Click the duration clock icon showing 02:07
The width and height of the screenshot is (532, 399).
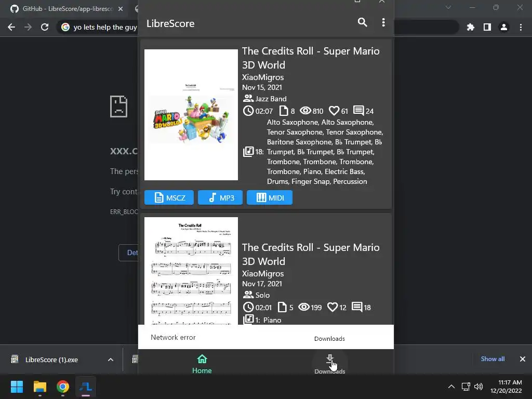pyautogui.click(x=248, y=111)
